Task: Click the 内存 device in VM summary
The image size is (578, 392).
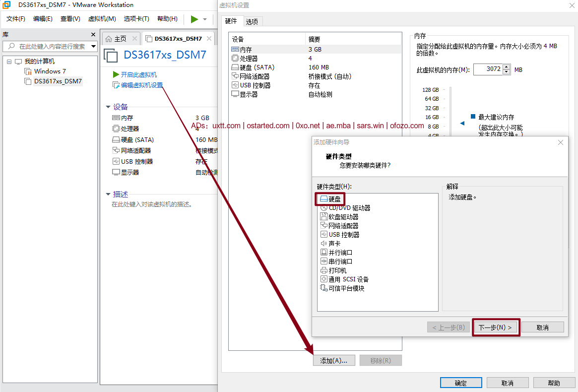Action: (123, 118)
